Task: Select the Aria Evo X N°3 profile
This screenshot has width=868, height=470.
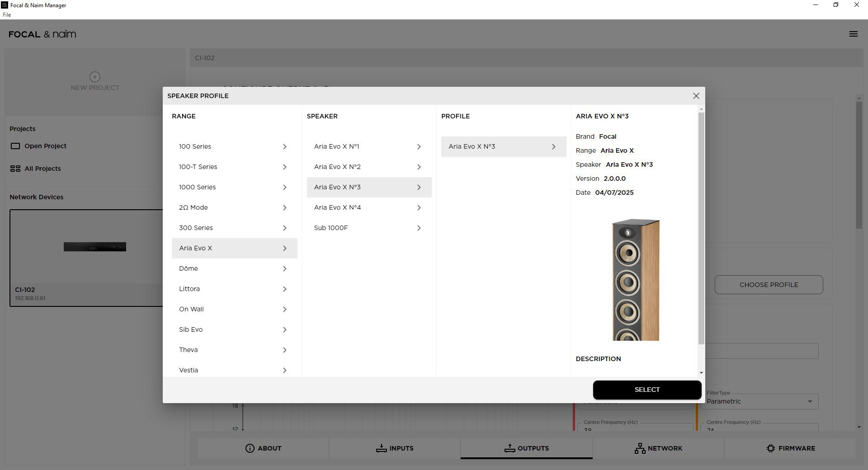Action: pos(503,146)
